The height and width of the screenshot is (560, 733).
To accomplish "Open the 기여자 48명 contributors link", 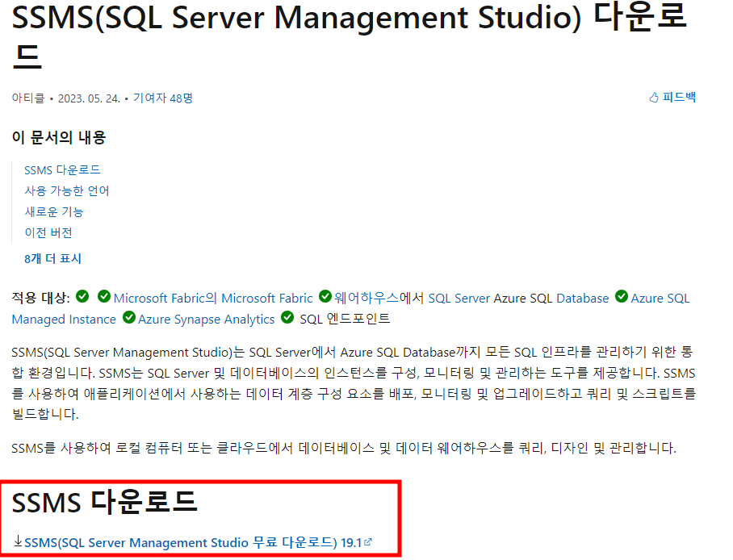I will click(163, 98).
